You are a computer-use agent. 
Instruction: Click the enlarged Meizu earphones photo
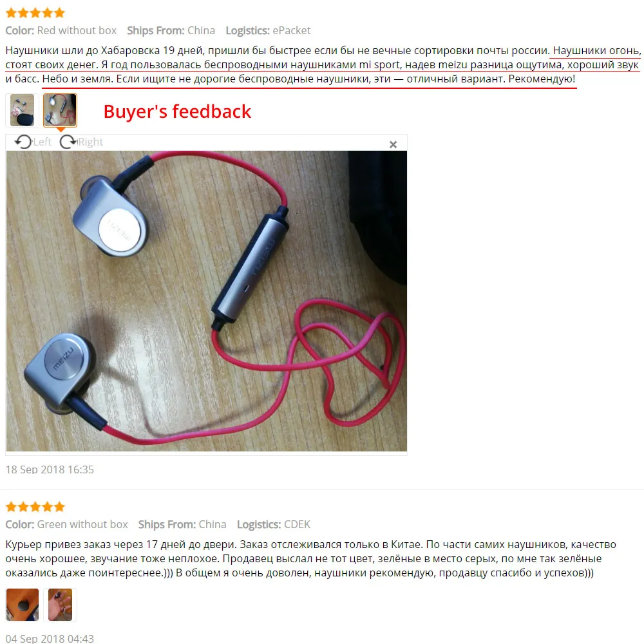click(207, 301)
